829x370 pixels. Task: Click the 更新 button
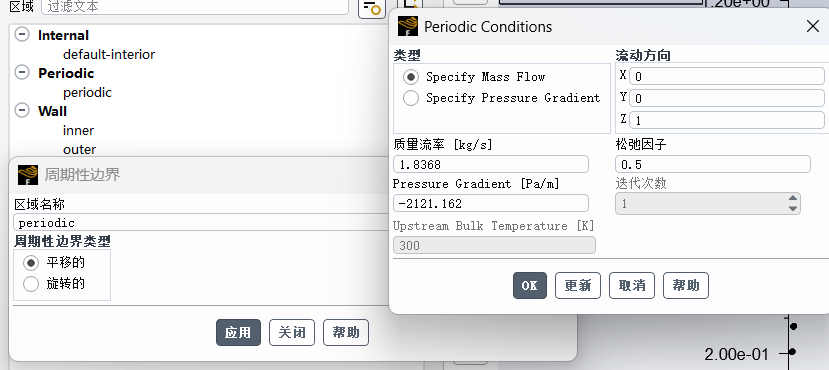(x=577, y=285)
